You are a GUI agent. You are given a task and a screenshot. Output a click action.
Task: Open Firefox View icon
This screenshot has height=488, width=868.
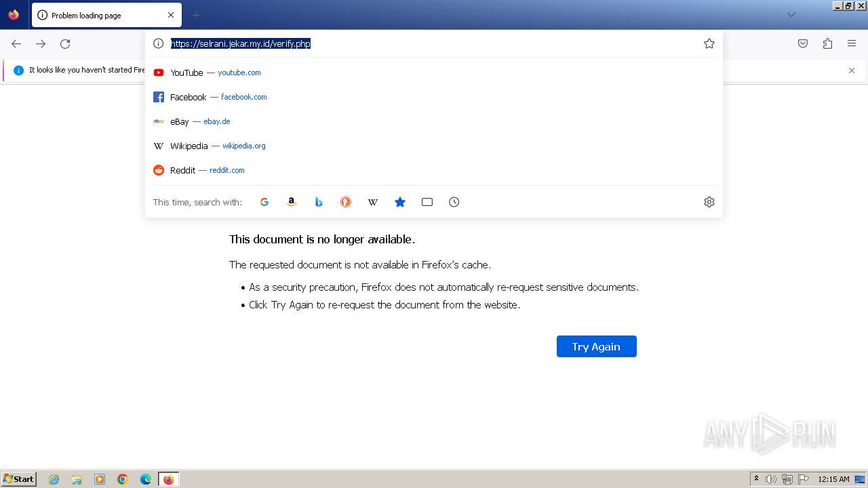[x=14, y=15]
